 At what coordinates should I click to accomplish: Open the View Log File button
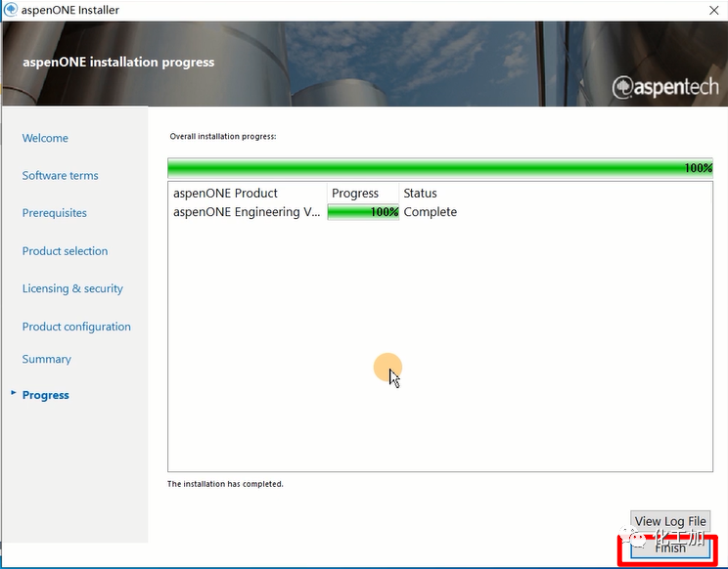click(669, 521)
